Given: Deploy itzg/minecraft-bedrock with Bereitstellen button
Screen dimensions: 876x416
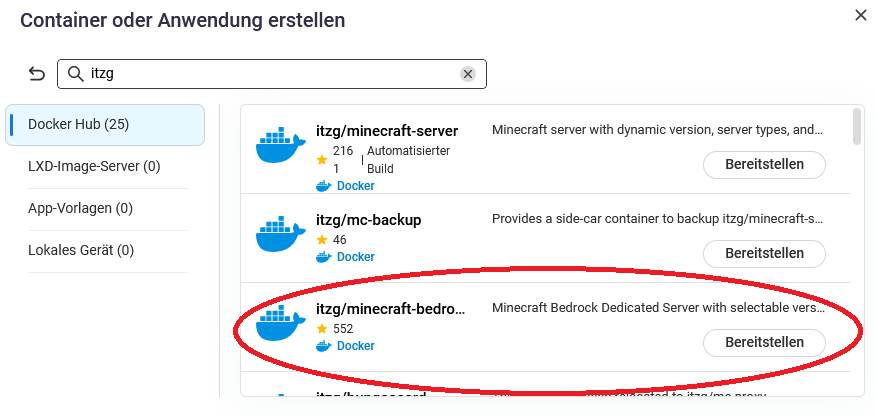Looking at the screenshot, I should tap(764, 342).
